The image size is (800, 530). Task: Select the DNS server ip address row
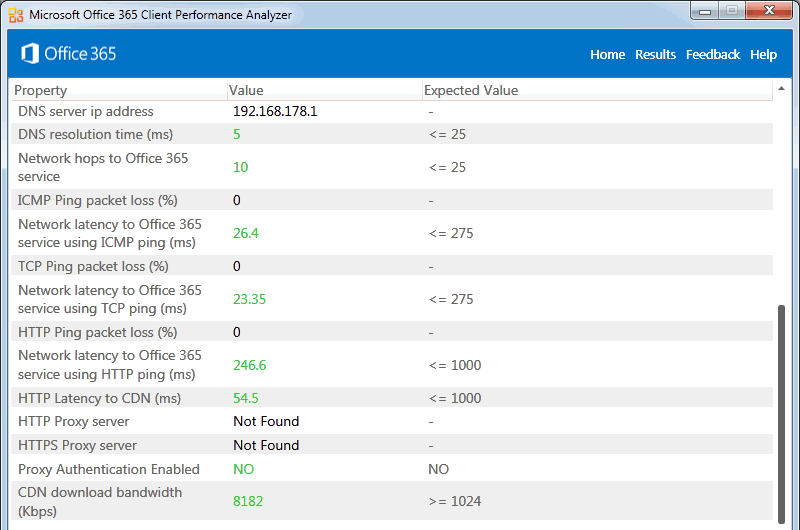tap(392, 111)
